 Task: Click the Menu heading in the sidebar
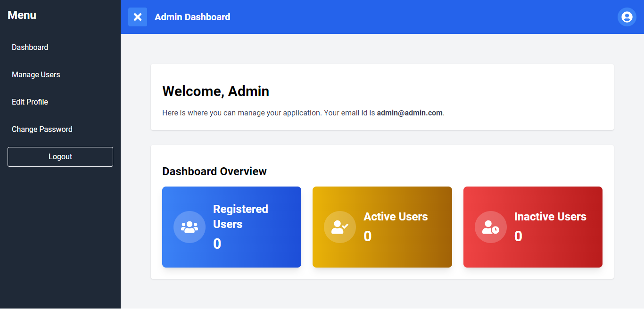21,15
